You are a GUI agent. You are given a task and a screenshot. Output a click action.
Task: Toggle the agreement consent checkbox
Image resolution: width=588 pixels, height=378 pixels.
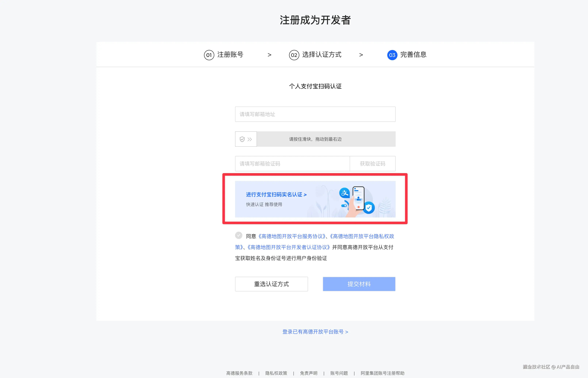[239, 236]
